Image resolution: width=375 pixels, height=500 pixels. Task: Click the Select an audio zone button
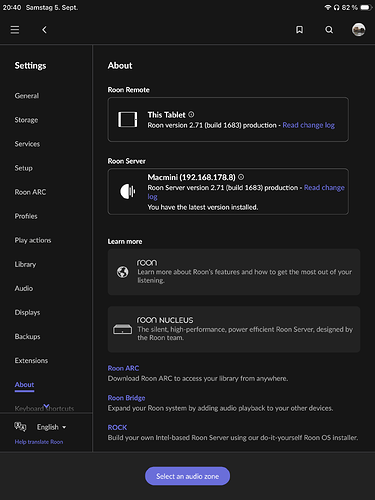[x=187, y=476]
